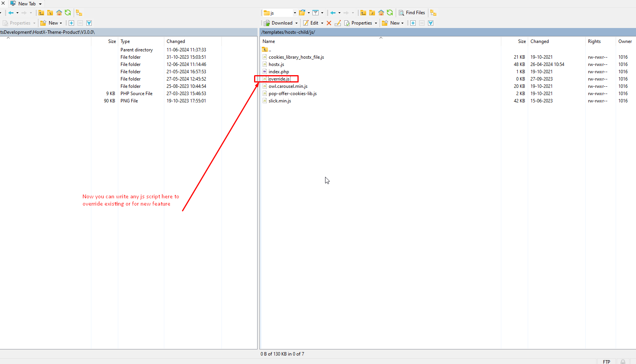Select override.js file in remote list

(x=279, y=79)
